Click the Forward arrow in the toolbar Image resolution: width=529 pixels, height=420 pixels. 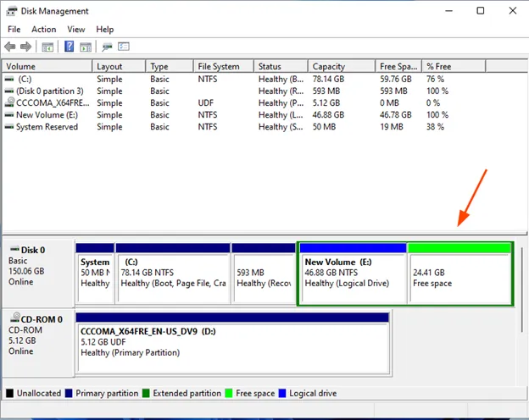26,47
